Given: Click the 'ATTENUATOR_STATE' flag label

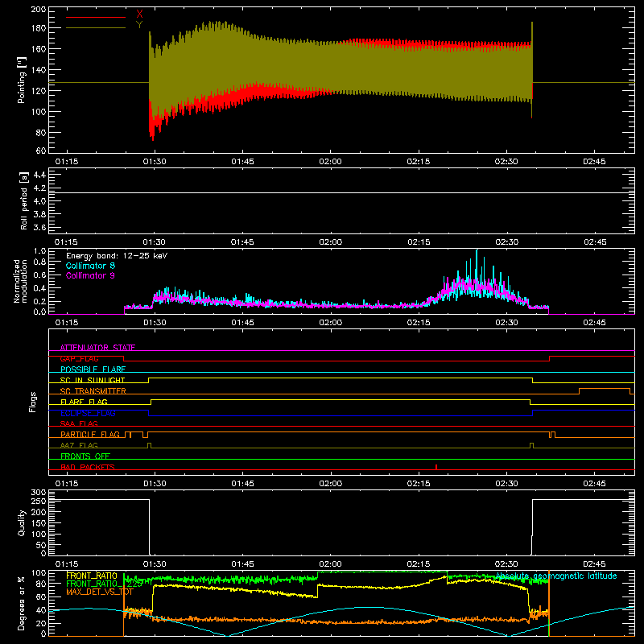Looking at the screenshot, I should 97,348.
